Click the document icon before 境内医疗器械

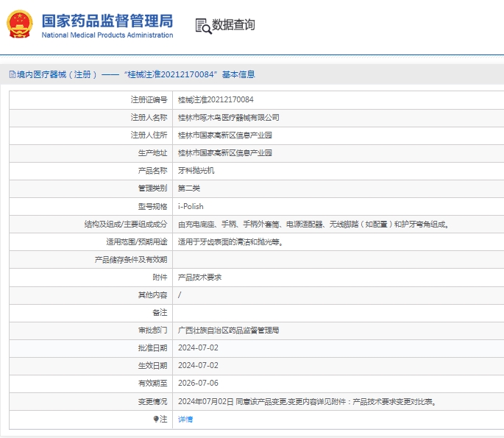[x=13, y=74]
